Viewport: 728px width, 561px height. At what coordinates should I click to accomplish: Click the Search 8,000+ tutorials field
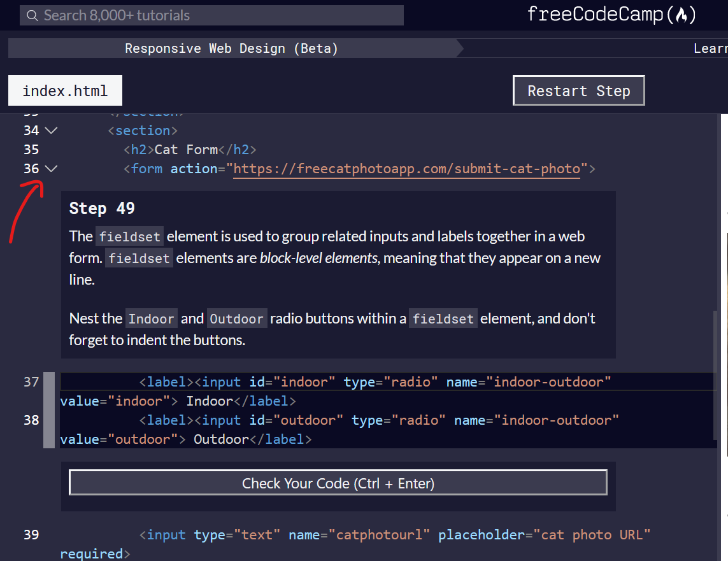coord(210,15)
